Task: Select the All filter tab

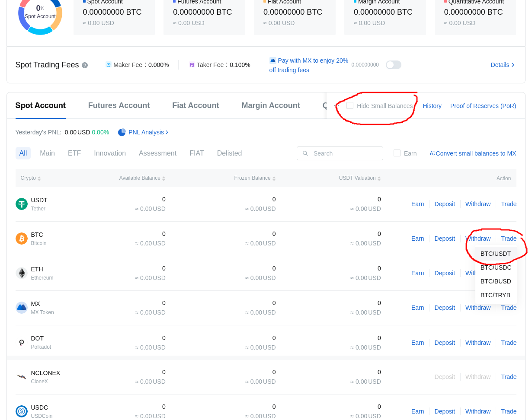Action: pos(23,153)
